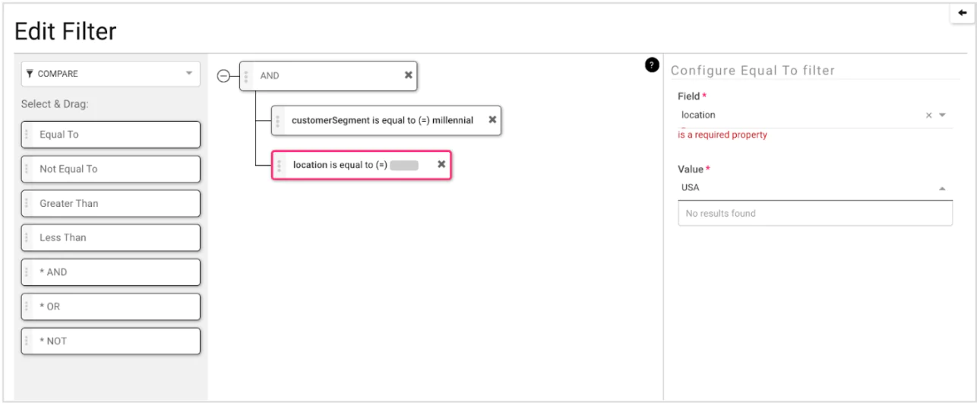Pick the * OR operator block
This screenshot has width=980, height=406.
[111, 306]
